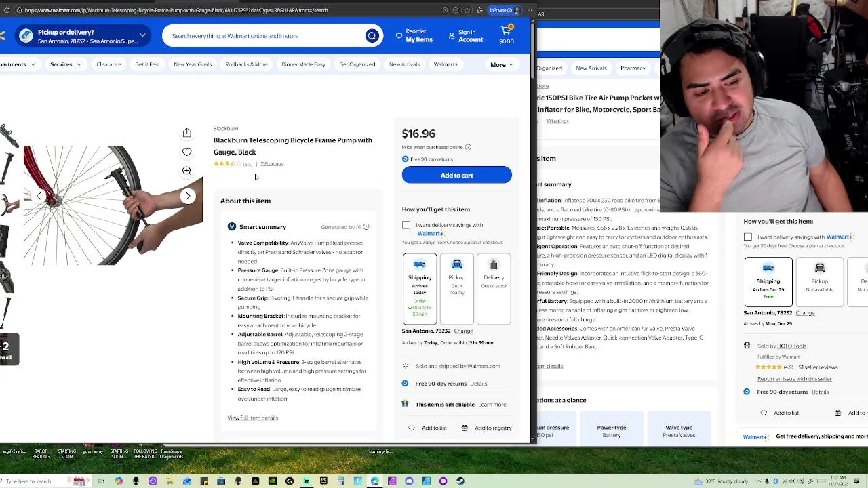The image size is (868, 488).
Task: Share the Blackburn pump product
Action: [x=186, y=133]
